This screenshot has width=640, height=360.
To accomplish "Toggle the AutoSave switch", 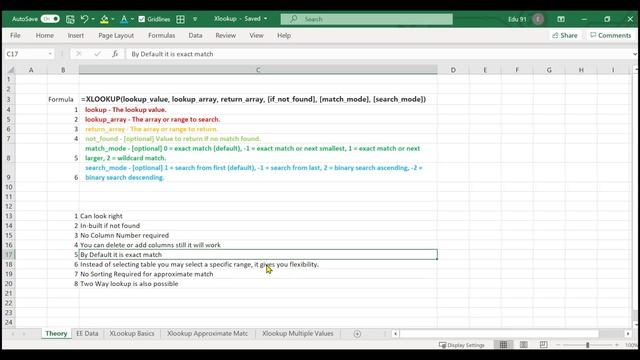I will pos(50,19).
